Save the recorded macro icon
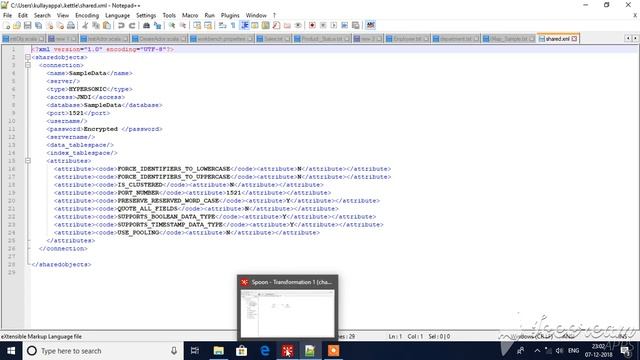The width and height of the screenshot is (640, 360). [x=356, y=25]
